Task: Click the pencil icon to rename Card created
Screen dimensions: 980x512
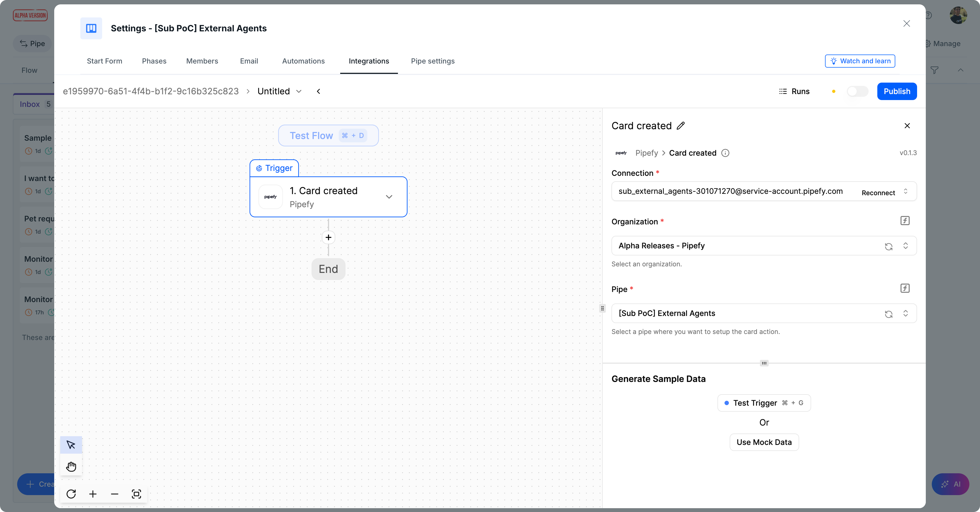Action: [x=681, y=126]
